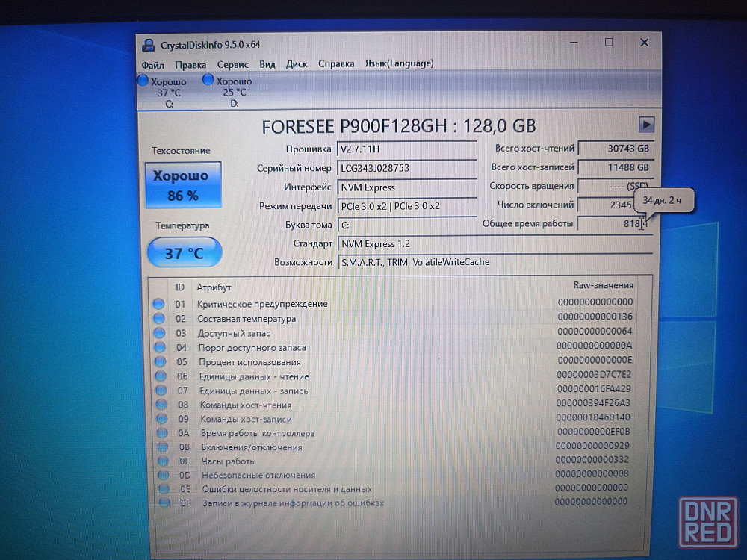Select the Доступный запас attribute row

tap(394, 332)
